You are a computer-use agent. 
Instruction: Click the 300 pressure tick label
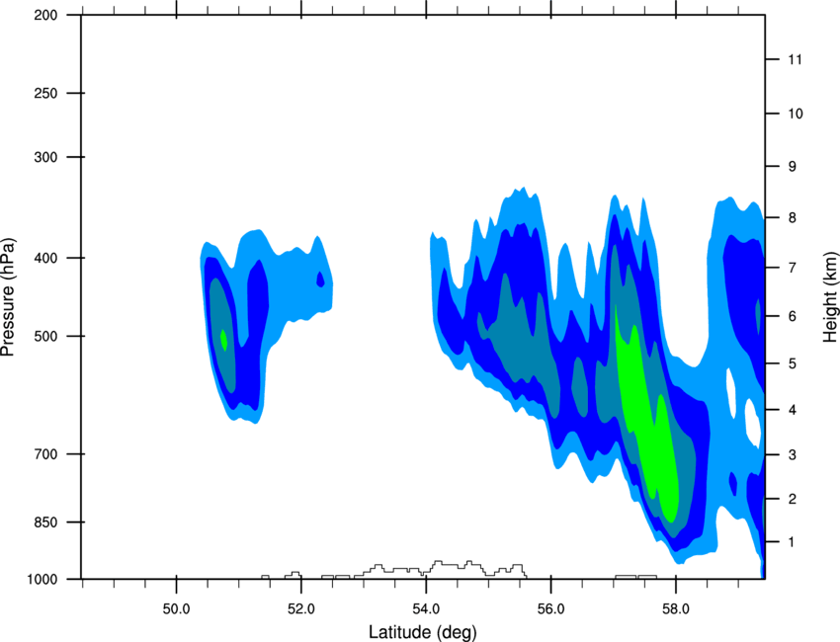coord(46,157)
